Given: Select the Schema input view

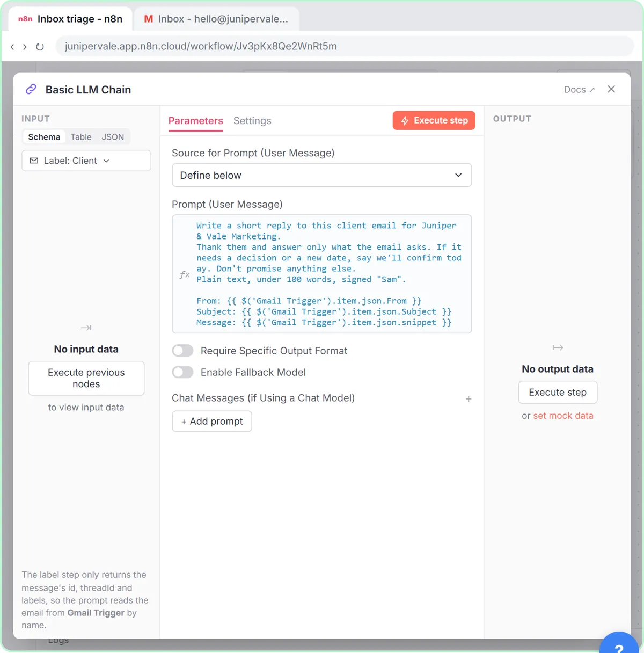Looking at the screenshot, I should click(44, 137).
